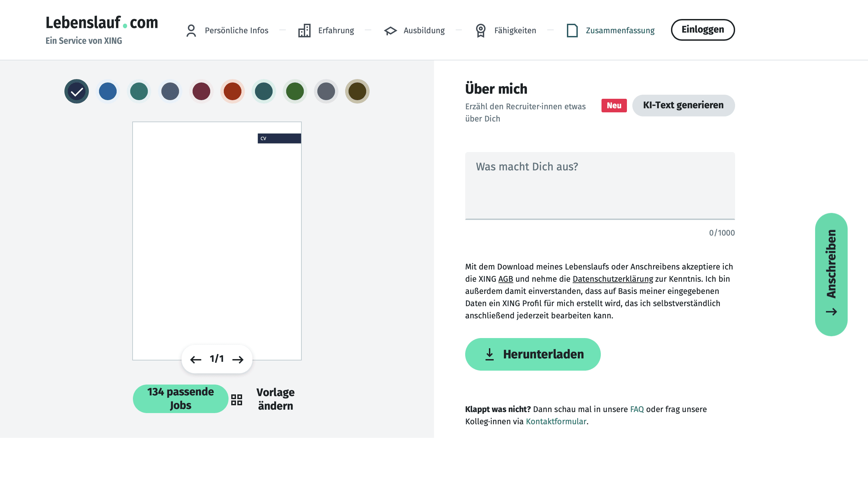Navigate to the Erfahrung step
Viewport: 868px width, 484px height.
tap(336, 30)
